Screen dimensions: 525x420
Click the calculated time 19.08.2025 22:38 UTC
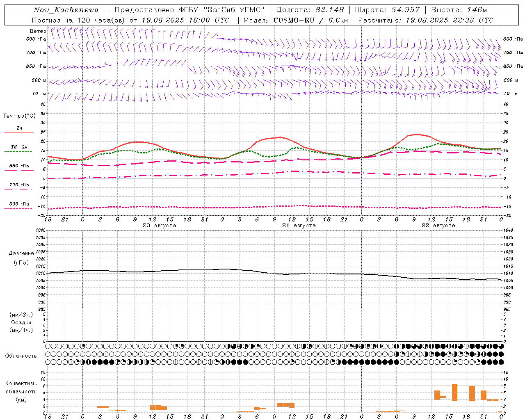pyautogui.click(x=450, y=20)
